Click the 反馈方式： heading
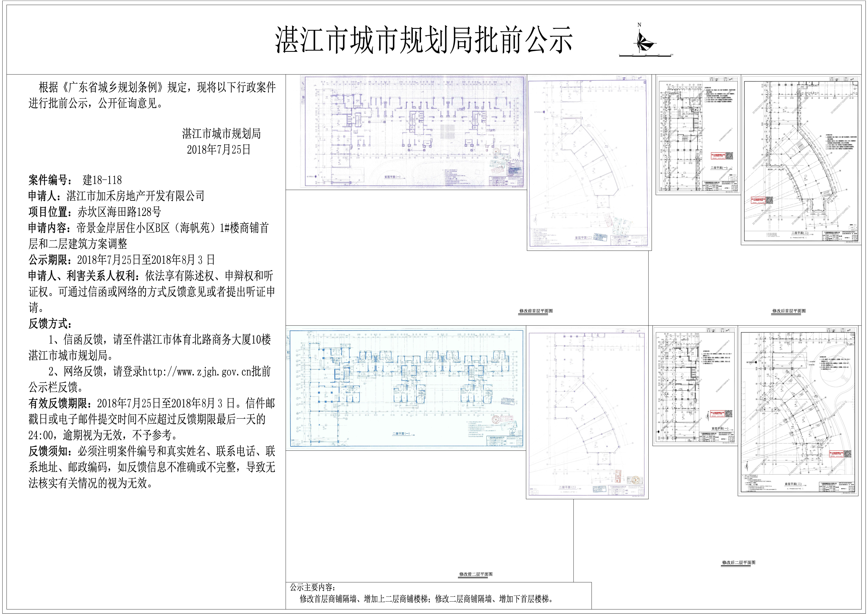 click(x=50, y=324)
